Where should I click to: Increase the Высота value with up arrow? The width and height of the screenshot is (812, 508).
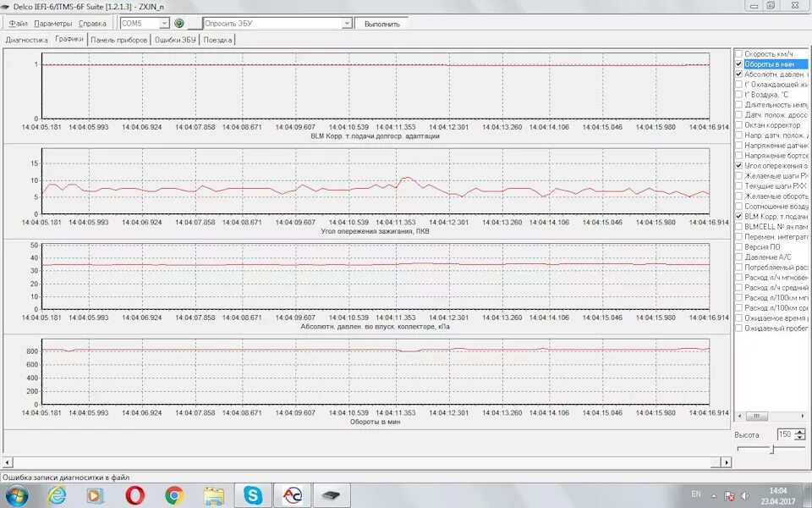click(x=800, y=432)
